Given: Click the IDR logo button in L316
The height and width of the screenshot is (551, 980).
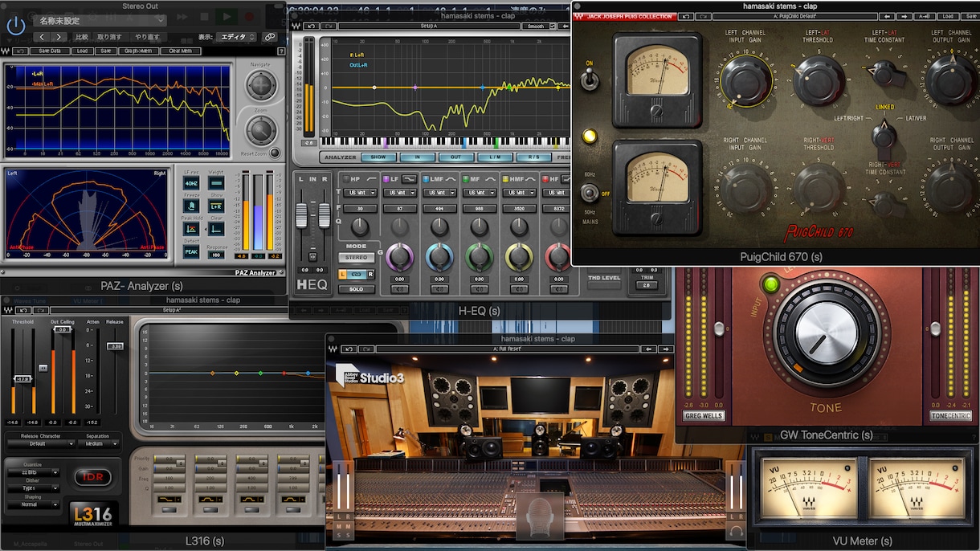Looking at the screenshot, I should coord(92,477).
